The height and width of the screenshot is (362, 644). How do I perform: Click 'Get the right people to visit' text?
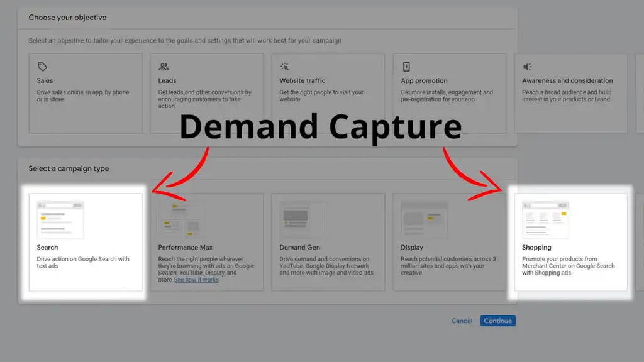click(x=321, y=96)
